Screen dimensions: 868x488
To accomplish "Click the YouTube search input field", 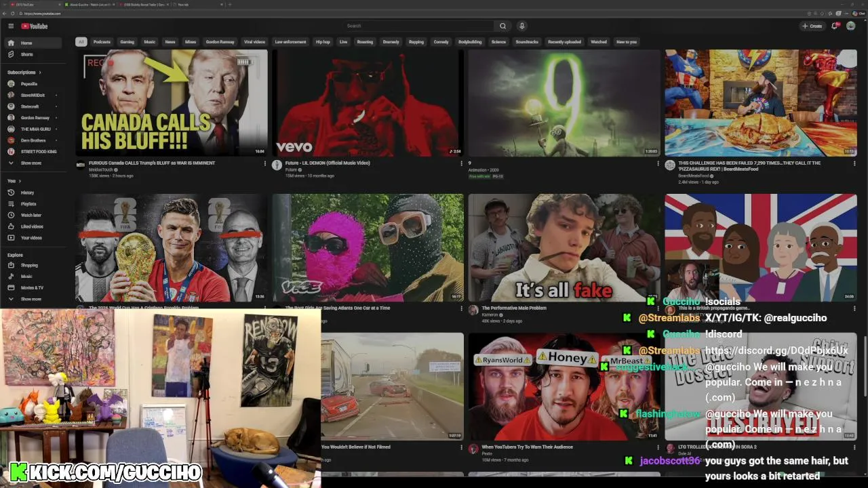I will coord(419,26).
